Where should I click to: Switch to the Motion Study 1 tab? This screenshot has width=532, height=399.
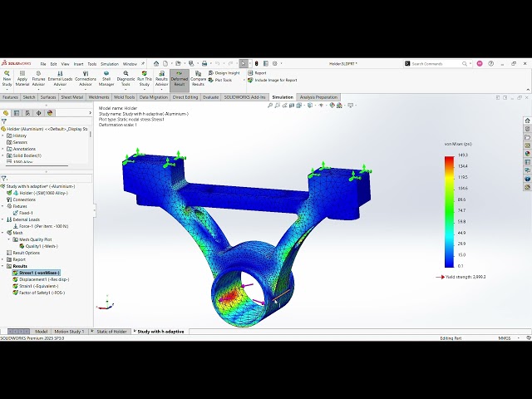click(x=69, y=332)
